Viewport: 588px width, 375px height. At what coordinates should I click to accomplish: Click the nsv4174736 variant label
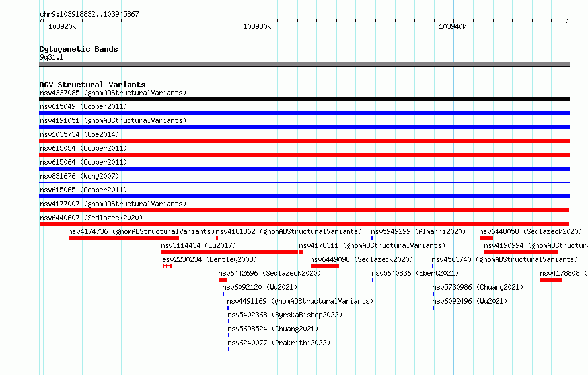point(141,231)
